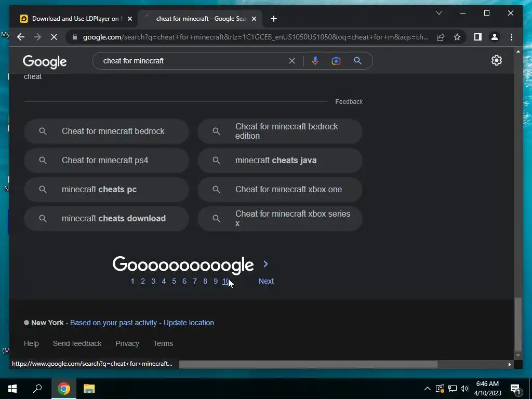
Task: Search minecraft cheats download
Action: coord(107,219)
